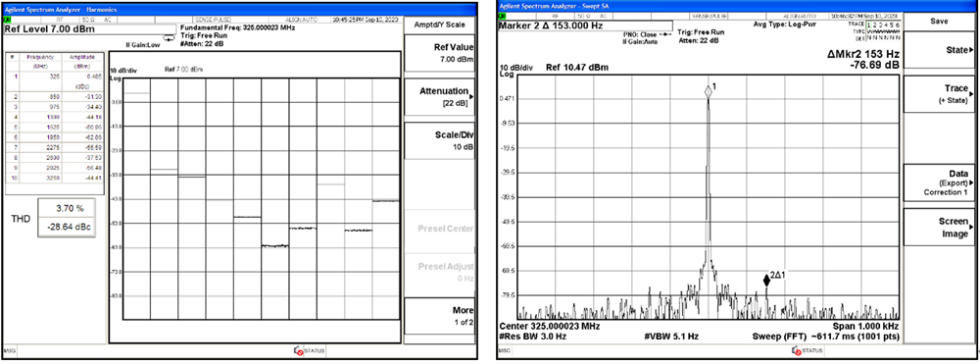Click the STATUS icon in the Swept SA window
980x364 pixels.
[796, 351]
